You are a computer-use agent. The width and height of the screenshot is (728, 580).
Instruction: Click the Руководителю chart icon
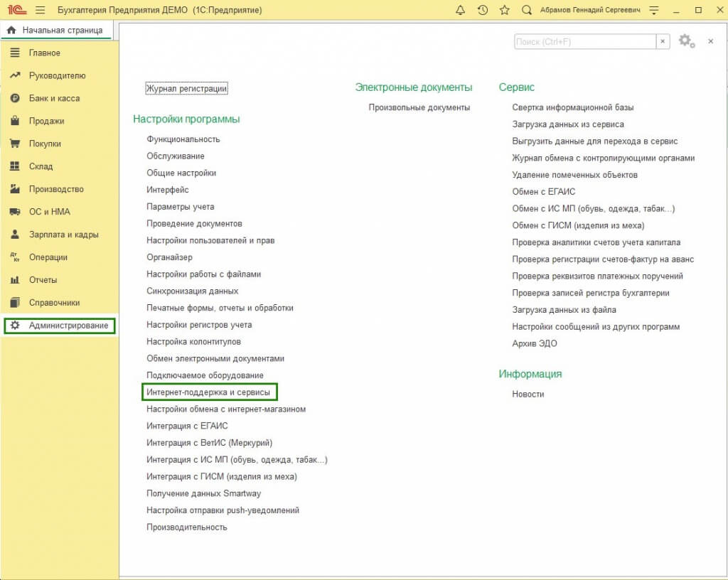pyautogui.click(x=15, y=75)
